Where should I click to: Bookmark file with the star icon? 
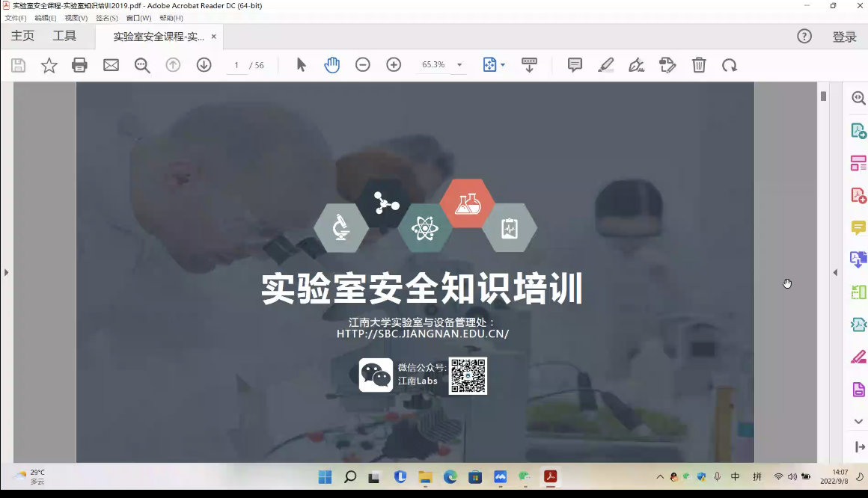49,65
